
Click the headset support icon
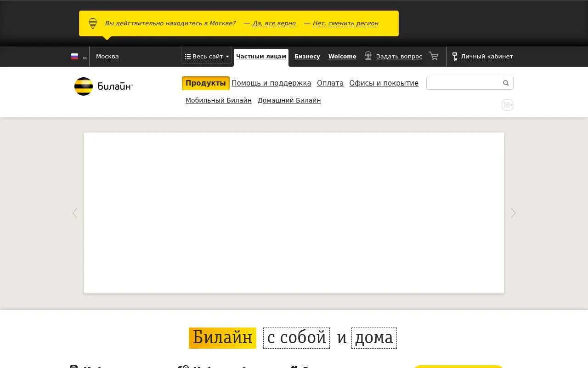(368, 56)
